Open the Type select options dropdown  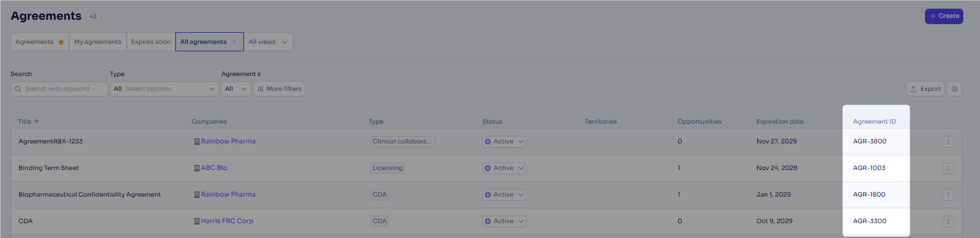(164, 89)
